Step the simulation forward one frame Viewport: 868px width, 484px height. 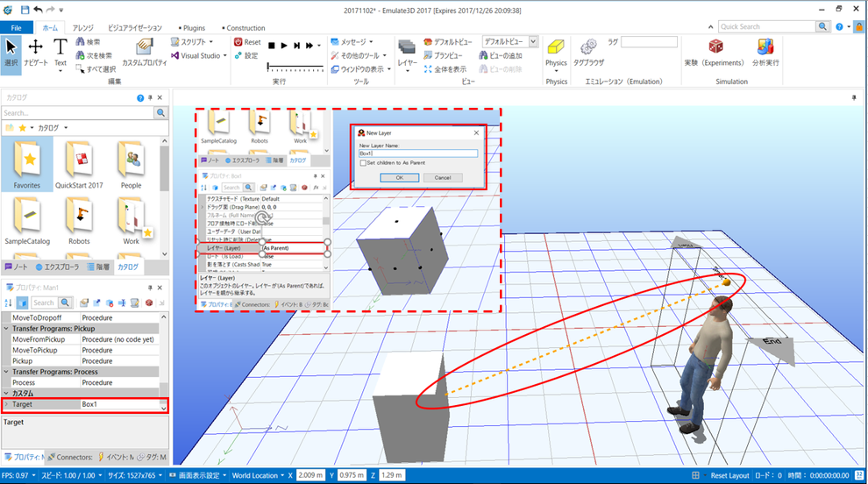click(296, 46)
